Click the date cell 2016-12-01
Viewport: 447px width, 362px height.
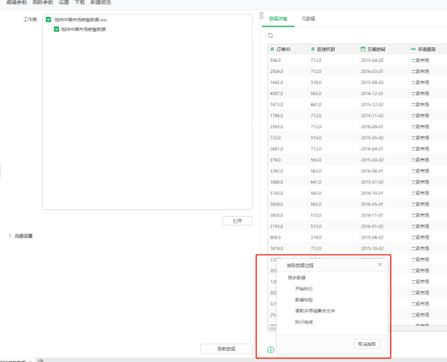point(372,93)
